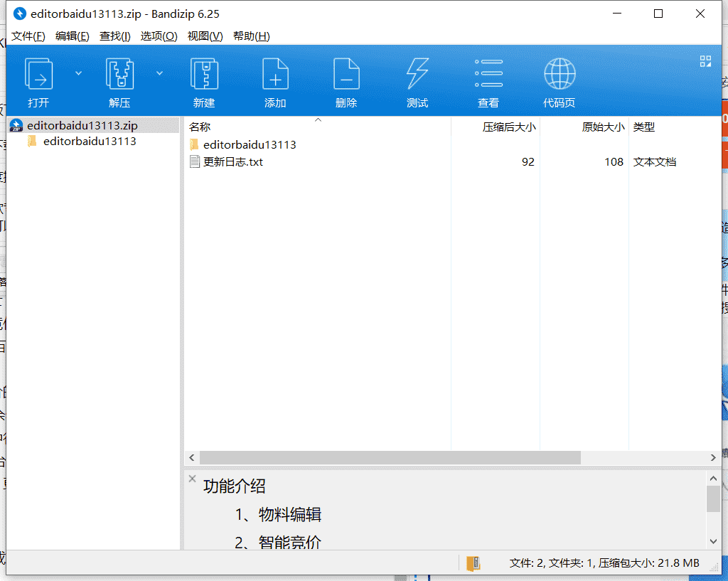Expand the 打开 dropdown arrow

point(78,73)
